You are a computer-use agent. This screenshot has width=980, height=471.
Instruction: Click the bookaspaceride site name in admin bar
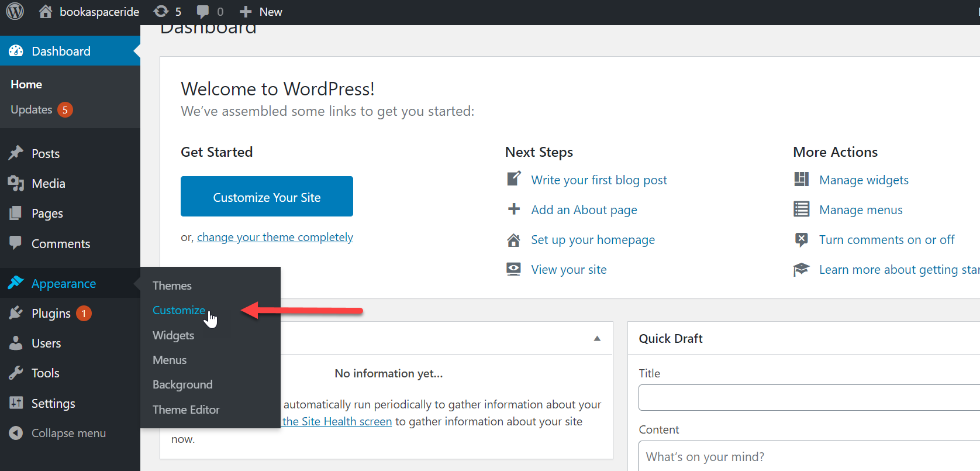[x=99, y=12]
